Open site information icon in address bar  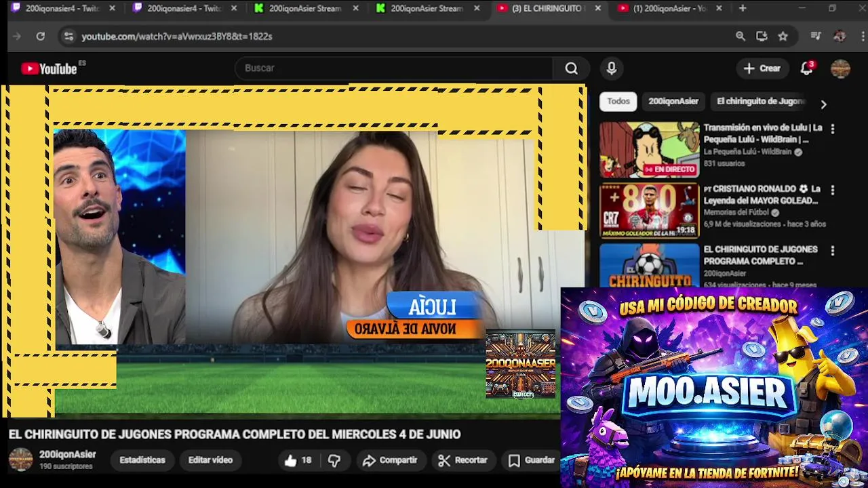coord(68,37)
